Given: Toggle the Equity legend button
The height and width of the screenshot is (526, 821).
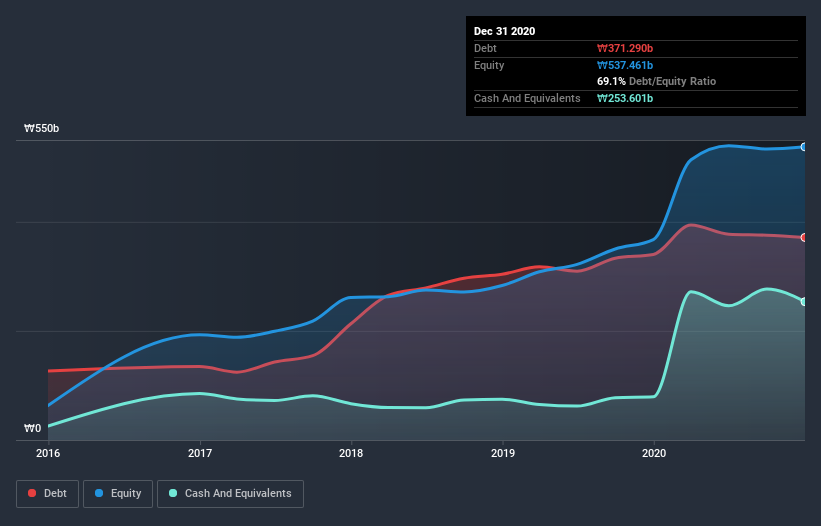Looking at the screenshot, I should point(118,494).
